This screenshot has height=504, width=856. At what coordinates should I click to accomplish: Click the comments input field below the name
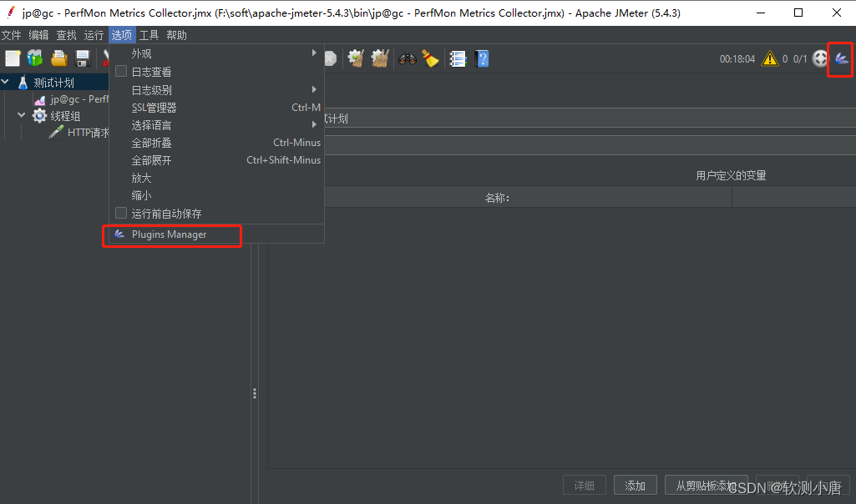click(x=590, y=145)
